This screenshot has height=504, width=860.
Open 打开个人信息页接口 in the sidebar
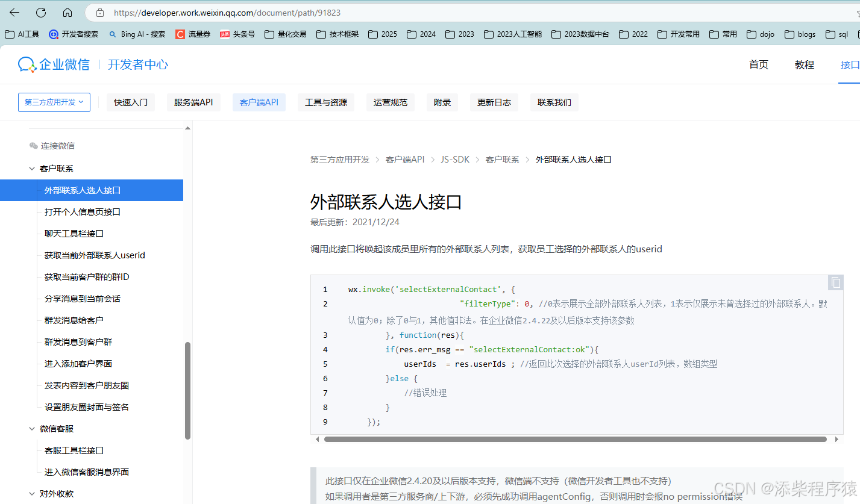coord(83,212)
